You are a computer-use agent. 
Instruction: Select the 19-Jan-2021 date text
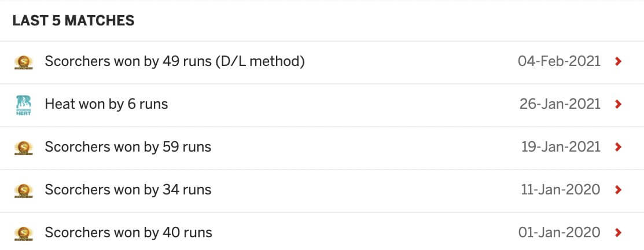[x=561, y=147]
